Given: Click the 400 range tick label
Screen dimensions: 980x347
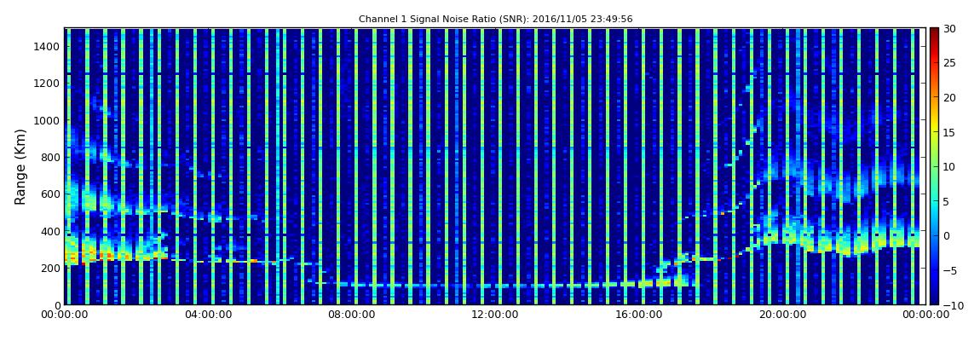Looking at the screenshot, I should click(50, 231).
